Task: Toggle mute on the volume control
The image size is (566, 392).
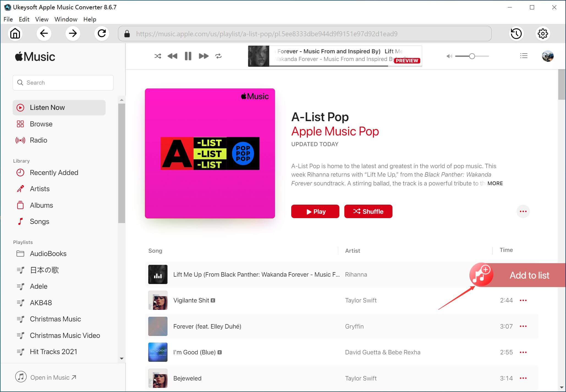Action: 449,56
